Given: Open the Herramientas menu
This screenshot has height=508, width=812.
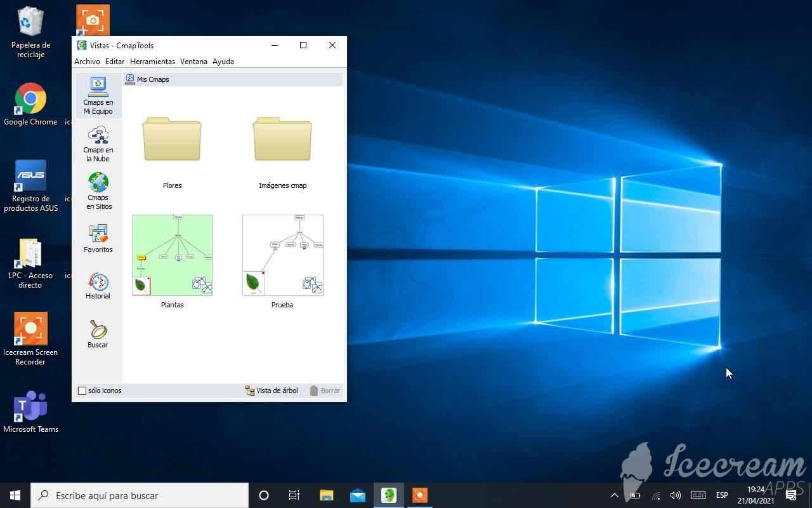Looking at the screenshot, I should [x=152, y=62].
